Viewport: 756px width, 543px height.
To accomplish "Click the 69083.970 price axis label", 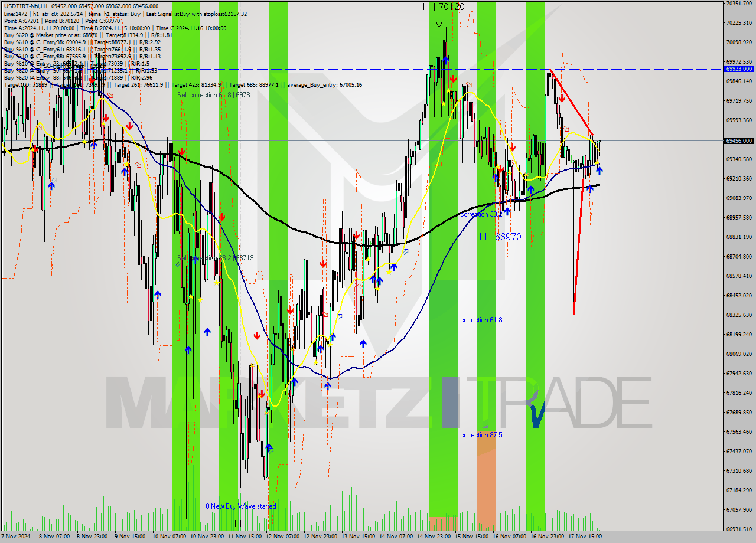I will 739,198.
